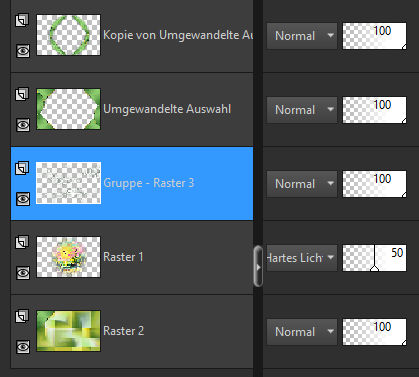Click the Raster 1 opacity slider at 50

[374, 258]
